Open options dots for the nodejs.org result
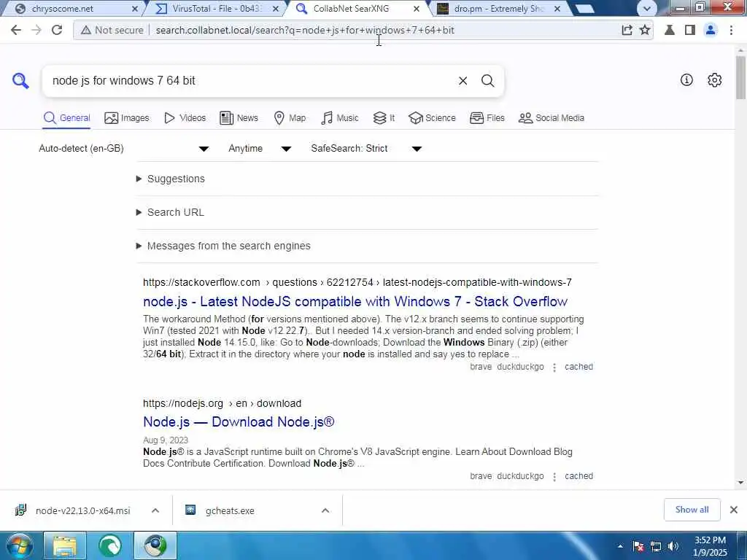The image size is (747, 560). click(554, 477)
